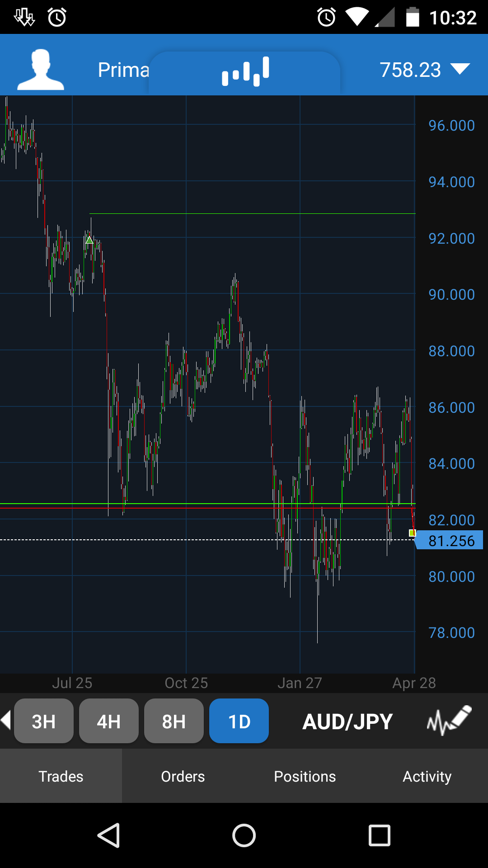Select the 3H timeframe
The image size is (488, 868).
pos(44,721)
